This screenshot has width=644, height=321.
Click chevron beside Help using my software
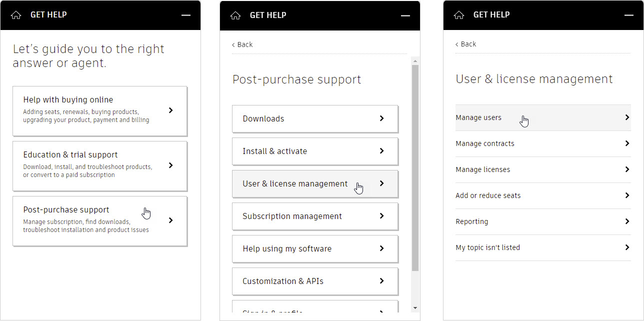(x=382, y=248)
